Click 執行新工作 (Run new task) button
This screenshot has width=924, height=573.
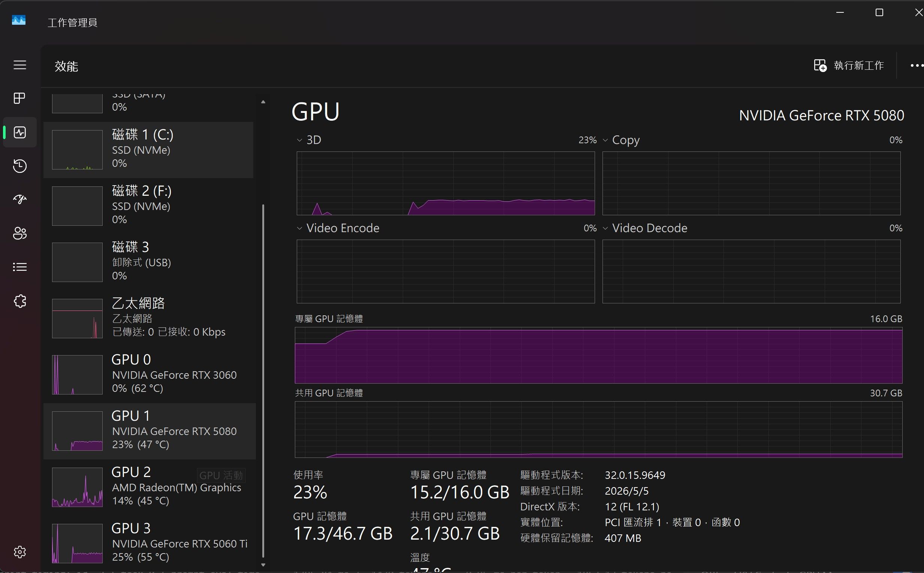click(x=849, y=66)
